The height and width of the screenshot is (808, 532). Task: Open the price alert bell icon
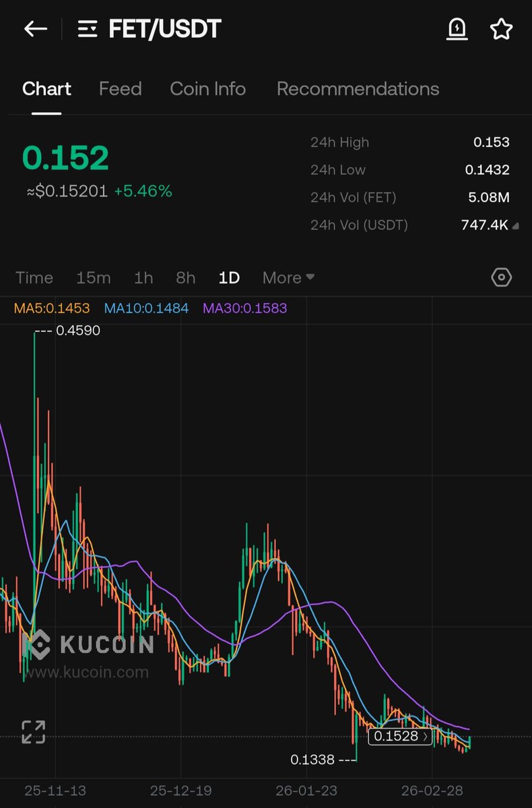pos(457,29)
